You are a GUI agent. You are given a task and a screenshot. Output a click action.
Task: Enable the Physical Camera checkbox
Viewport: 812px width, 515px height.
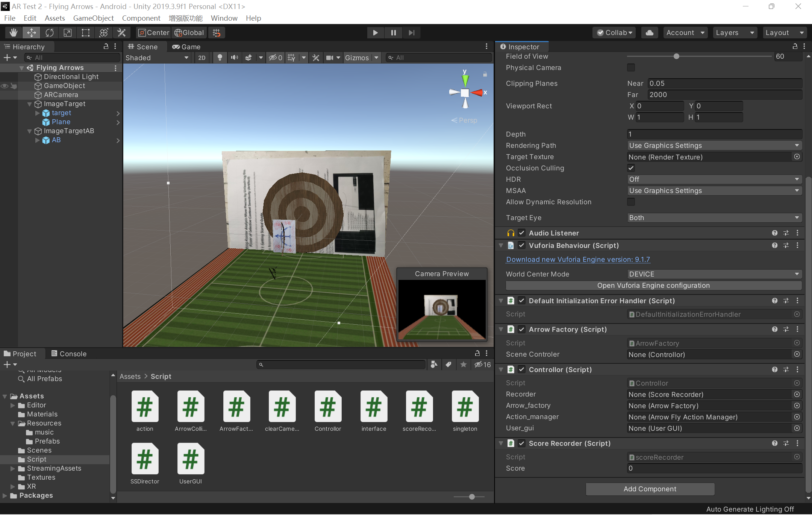631,68
